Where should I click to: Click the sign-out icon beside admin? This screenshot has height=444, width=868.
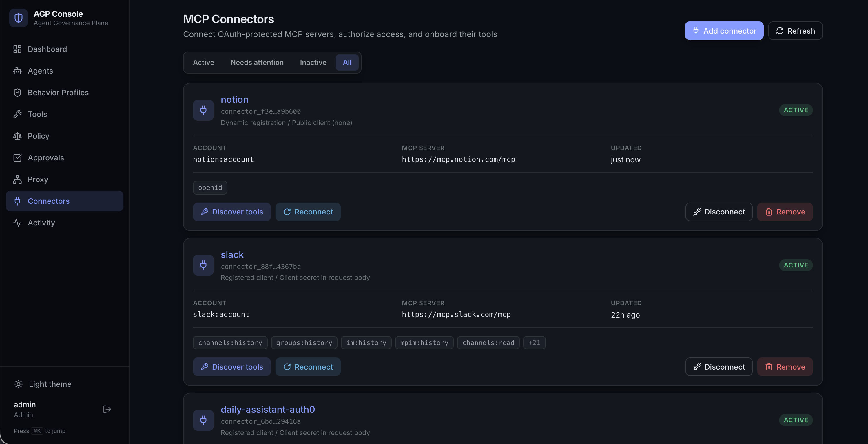point(107,409)
